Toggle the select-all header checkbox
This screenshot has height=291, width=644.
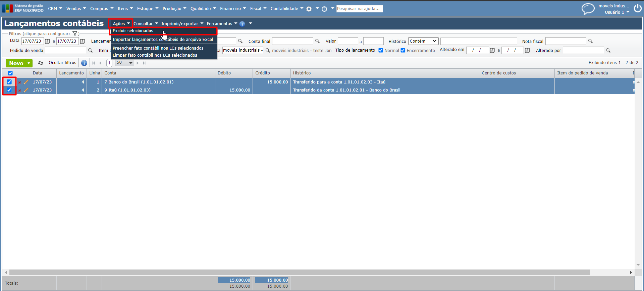10,73
